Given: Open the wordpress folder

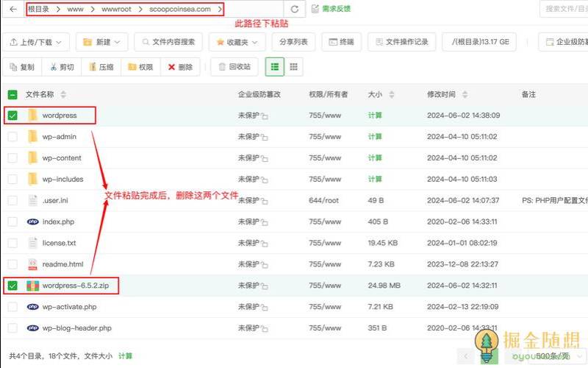Looking at the screenshot, I should click(x=60, y=116).
